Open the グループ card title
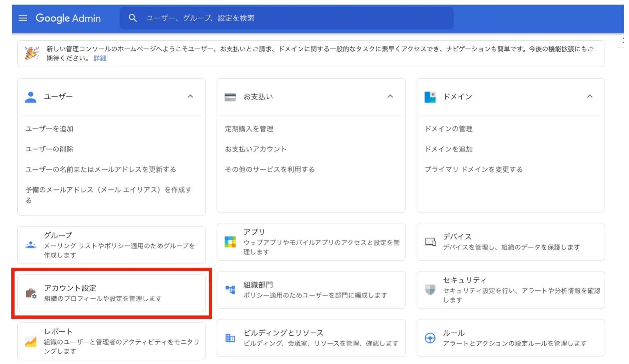 tap(58, 235)
